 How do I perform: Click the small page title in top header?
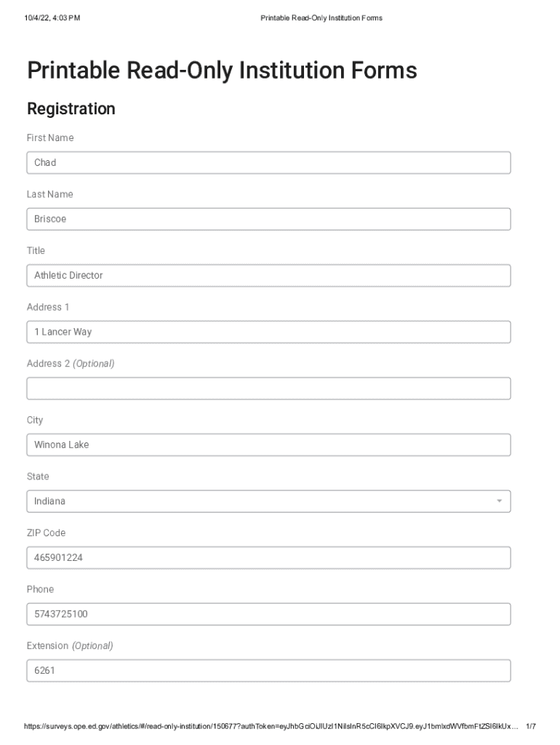click(321, 17)
